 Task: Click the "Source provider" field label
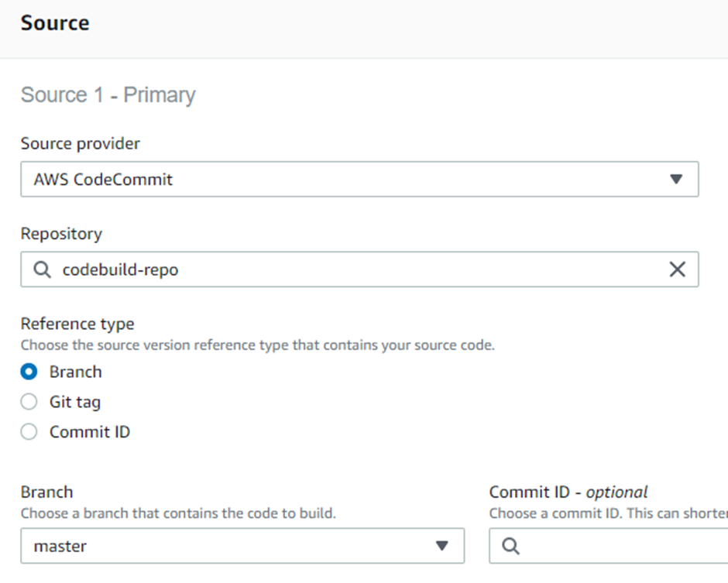click(x=81, y=143)
